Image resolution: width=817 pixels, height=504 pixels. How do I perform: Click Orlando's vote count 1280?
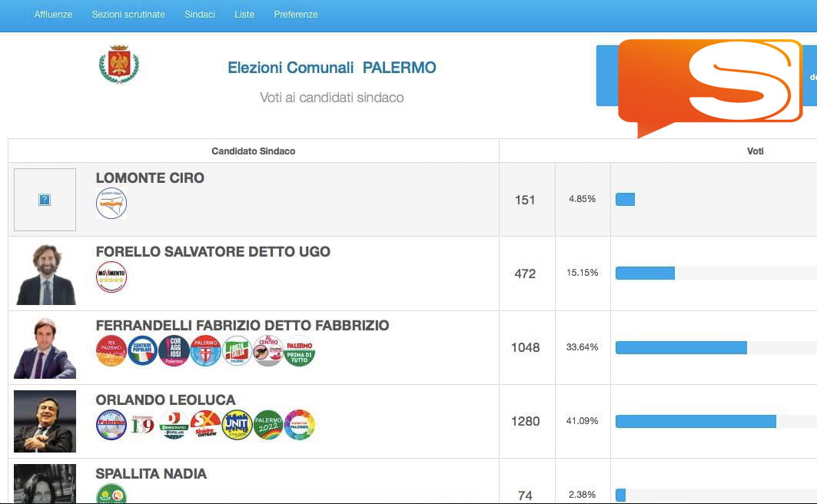click(x=525, y=421)
